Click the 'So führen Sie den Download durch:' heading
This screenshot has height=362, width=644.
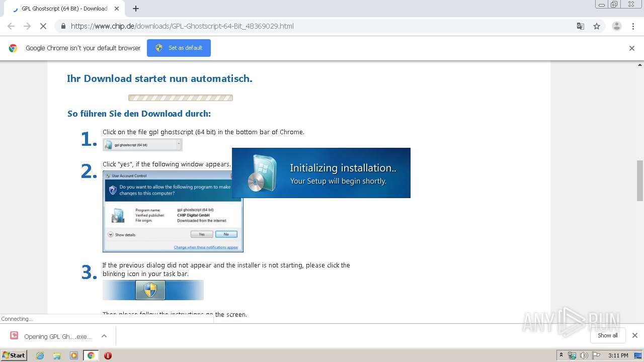(139, 114)
